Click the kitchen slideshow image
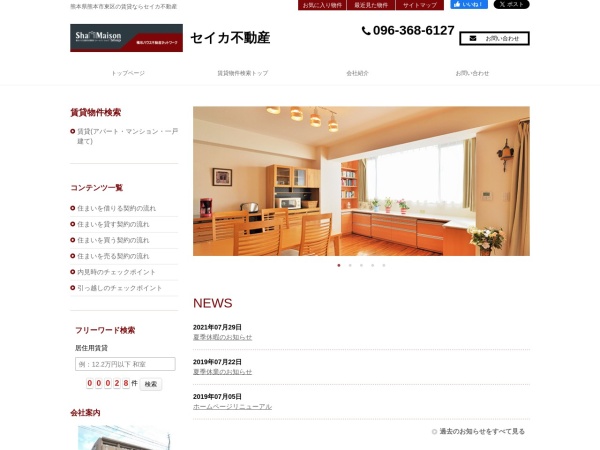 361,181
